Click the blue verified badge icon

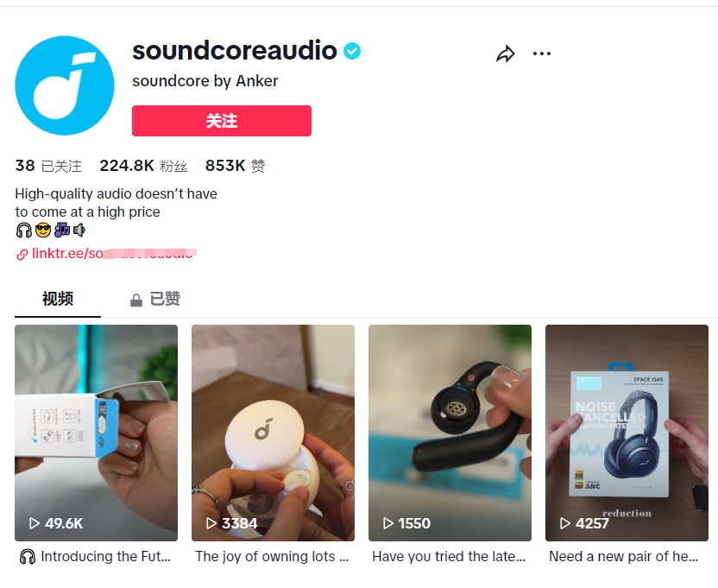(352, 51)
